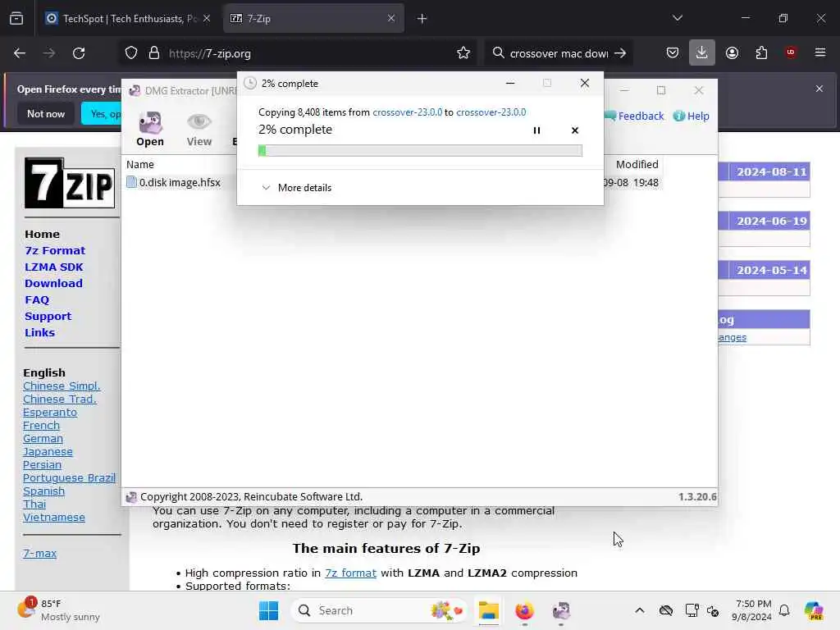Screen dimensions: 840x630
Task: Click the taskbar Search box
Action: click(x=379, y=610)
